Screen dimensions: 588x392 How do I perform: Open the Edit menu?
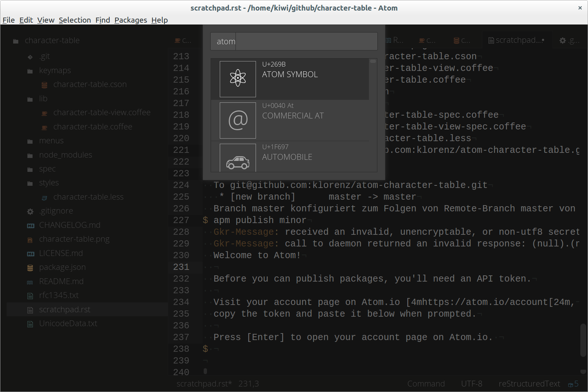[x=26, y=20]
